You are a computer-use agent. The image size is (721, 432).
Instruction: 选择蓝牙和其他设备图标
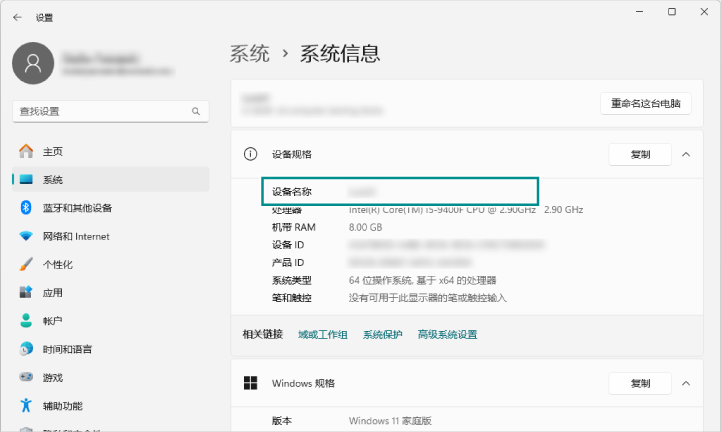point(26,208)
